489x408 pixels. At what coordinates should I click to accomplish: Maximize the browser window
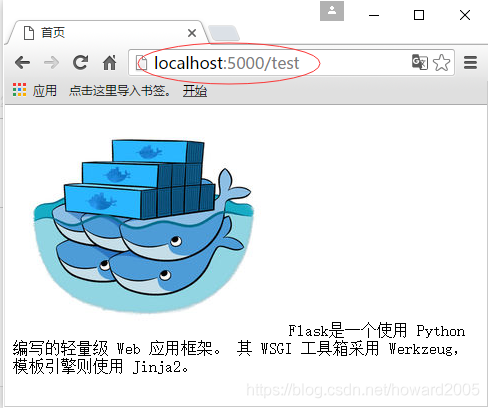point(419,15)
